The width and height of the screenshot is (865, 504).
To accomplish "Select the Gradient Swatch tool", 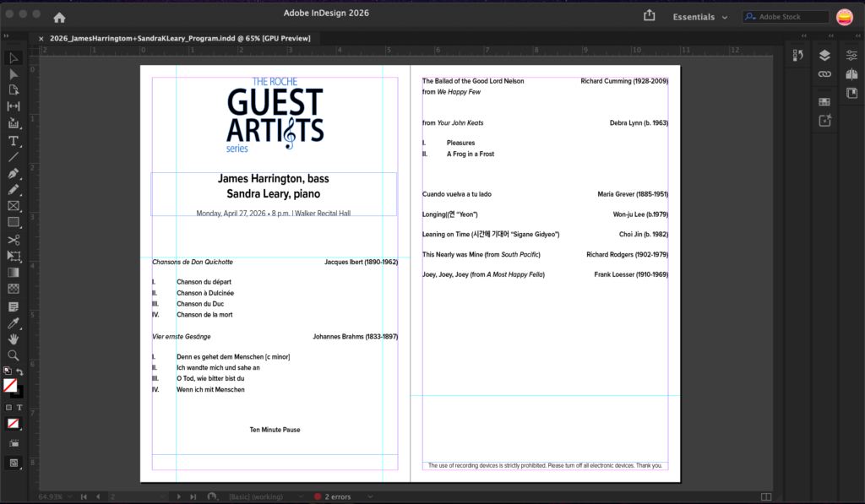I will [x=14, y=273].
